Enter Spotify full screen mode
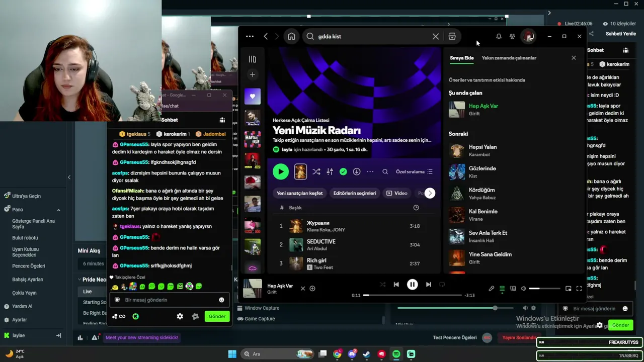The image size is (644, 362). point(579,289)
